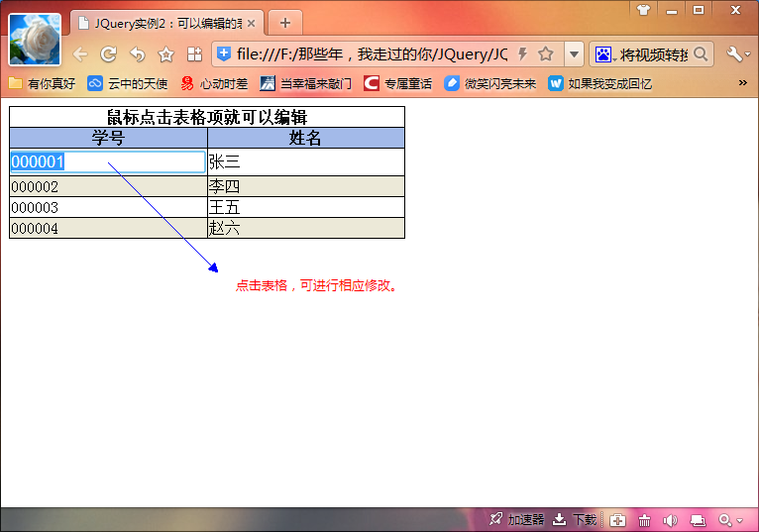Minimize the browser window
This screenshot has height=532, width=759.
pos(672,11)
